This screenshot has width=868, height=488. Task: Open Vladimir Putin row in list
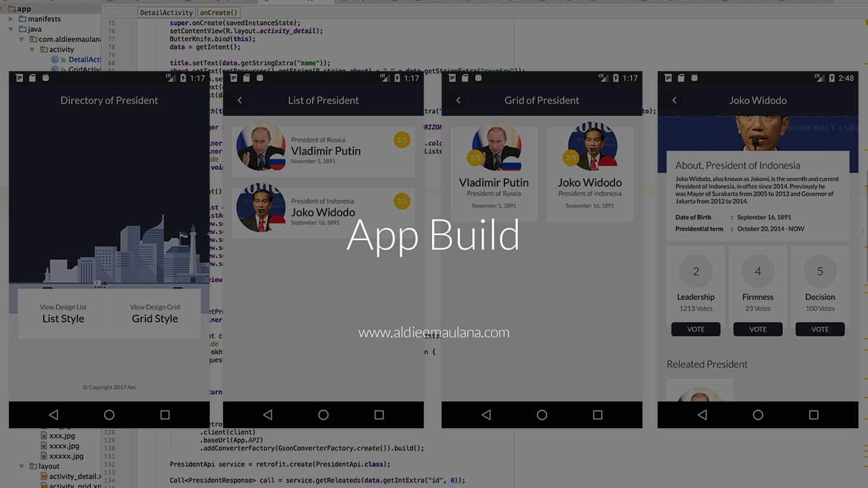pos(323,152)
